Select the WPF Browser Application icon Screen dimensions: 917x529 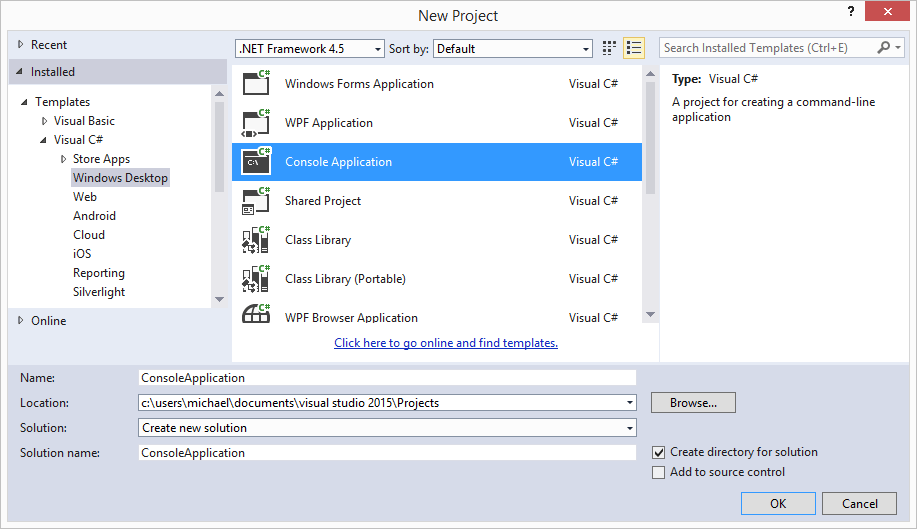click(x=256, y=314)
